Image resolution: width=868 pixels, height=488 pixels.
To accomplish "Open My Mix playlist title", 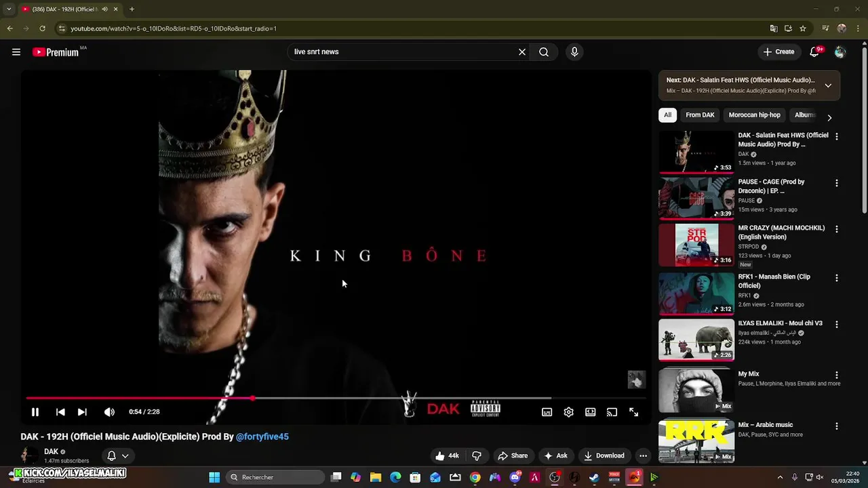I will (749, 374).
